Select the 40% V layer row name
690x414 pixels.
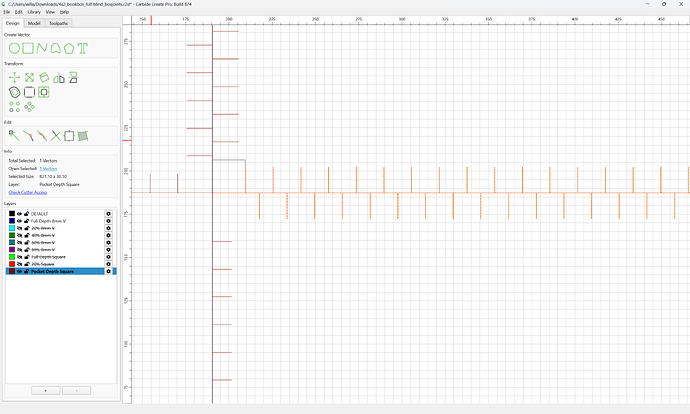(43, 235)
